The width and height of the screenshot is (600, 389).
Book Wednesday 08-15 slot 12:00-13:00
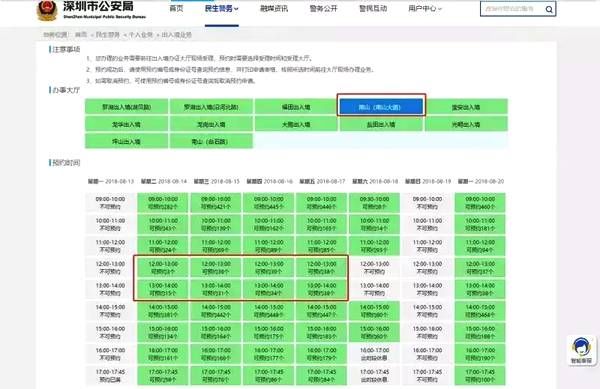point(216,267)
